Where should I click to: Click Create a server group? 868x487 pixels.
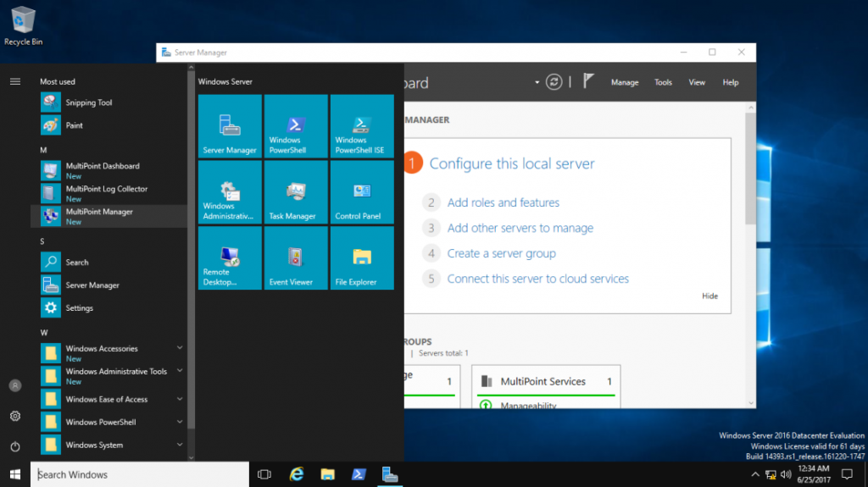coord(502,253)
